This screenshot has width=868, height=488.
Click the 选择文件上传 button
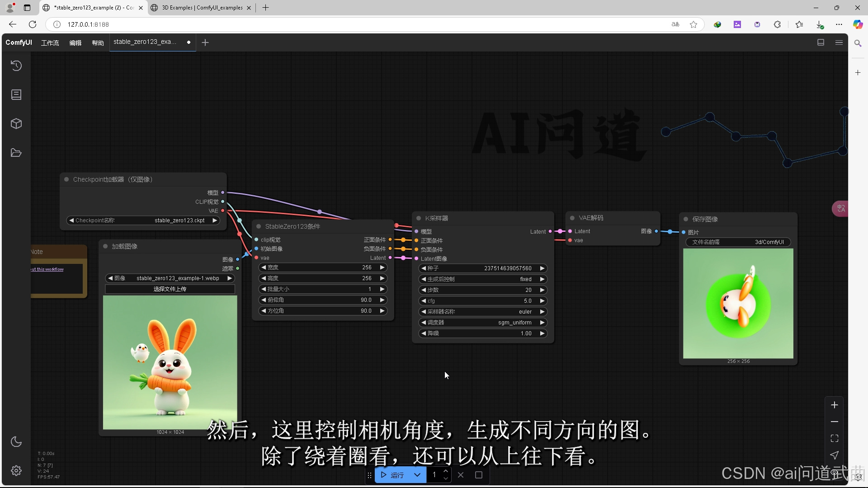pos(170,289)
